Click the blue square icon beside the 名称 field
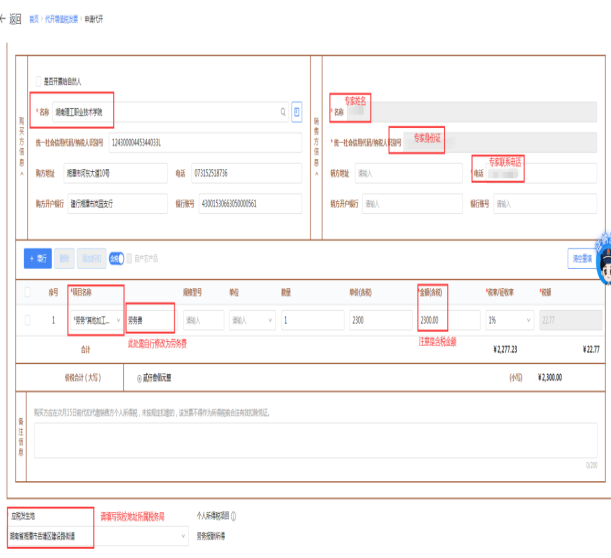 coord(297,112)
